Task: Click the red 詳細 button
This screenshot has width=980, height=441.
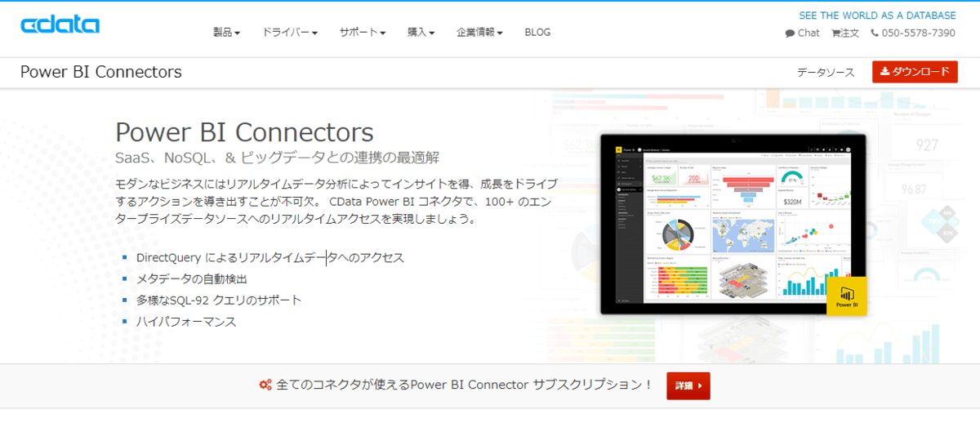Action: click(688, 385)
